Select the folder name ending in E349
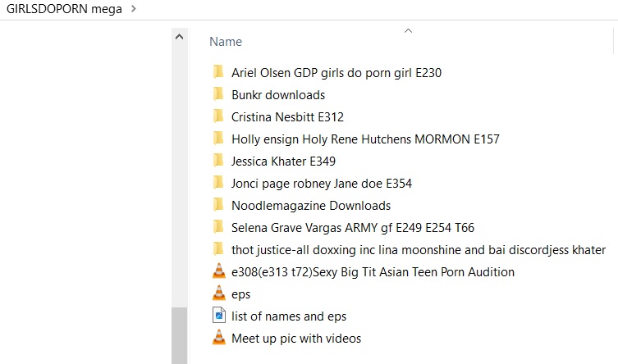The width and height of the screenshot is (618, 364). [x=283, y=162]
